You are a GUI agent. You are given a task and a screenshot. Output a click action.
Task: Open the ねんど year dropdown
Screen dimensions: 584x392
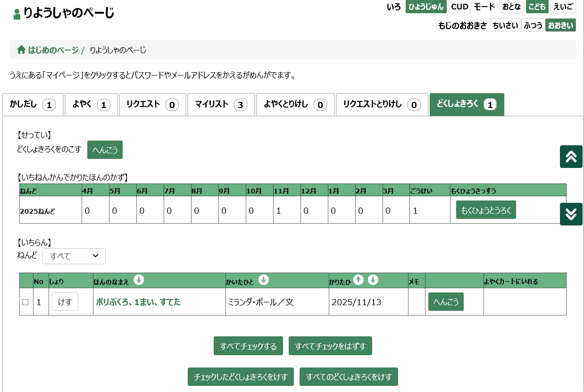point(74,256)
